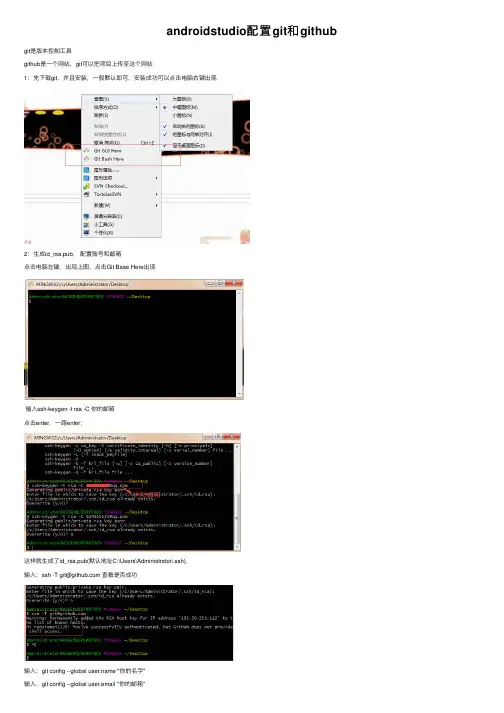Viewport: 504px width, 713px height.
Task: Expand the 排序方式 sort-by submenu arrow
Action: coord(156,107)
